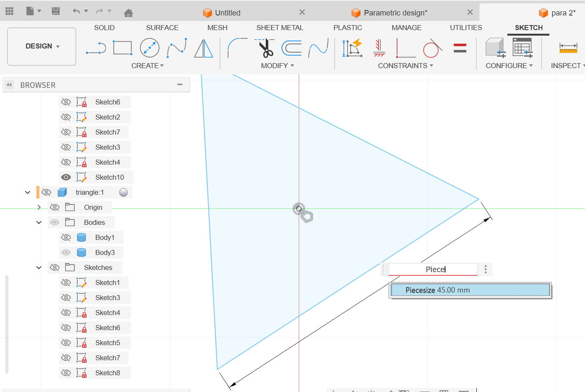Click the Redo arrow icon

pos(99,11)
